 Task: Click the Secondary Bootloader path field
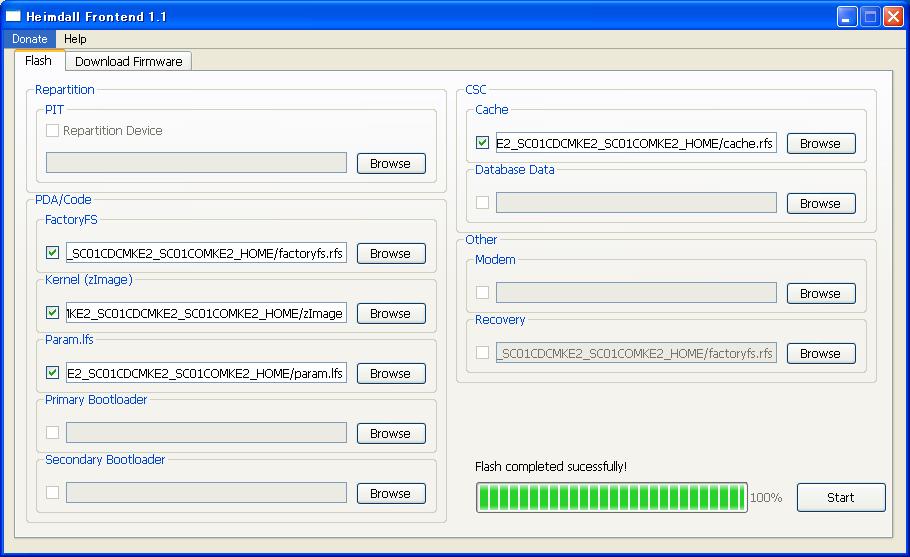click(206, 493)
